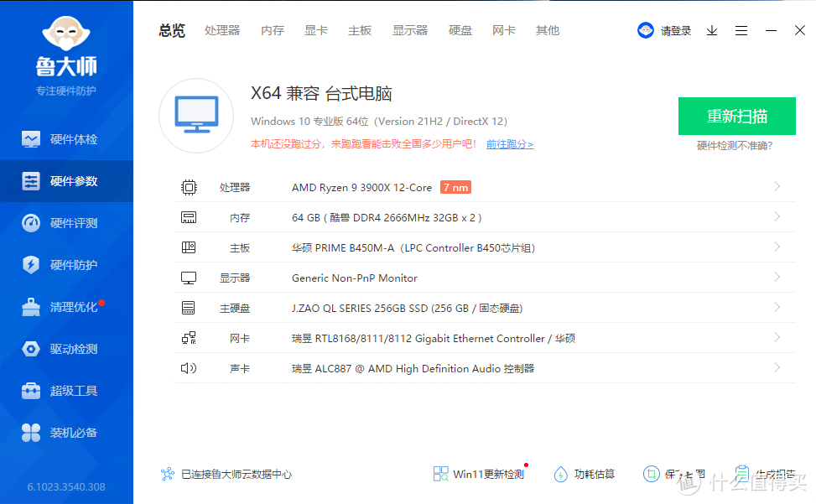Switch to 显卡 tab

pyautogui.click(x=316, y=31)
